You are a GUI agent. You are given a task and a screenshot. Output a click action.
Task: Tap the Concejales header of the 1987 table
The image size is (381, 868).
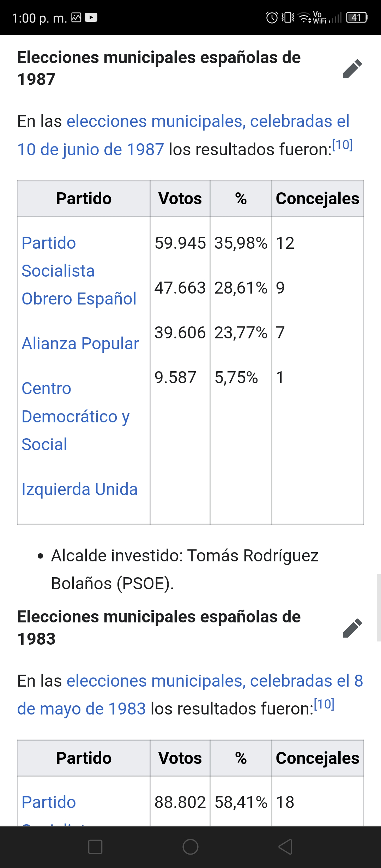(317, 199)
